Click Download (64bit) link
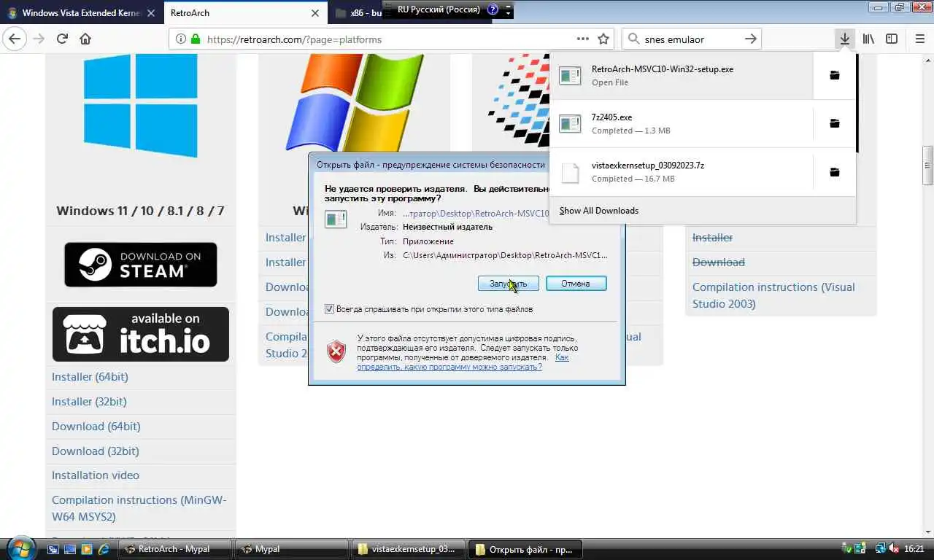 [96, 427]
